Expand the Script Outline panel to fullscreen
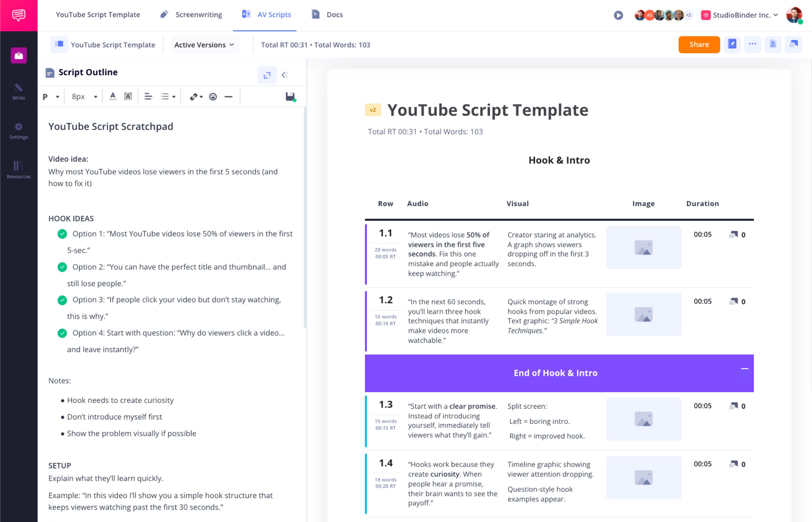The height and width of the screenshot is (522, 812). (267, 75)
